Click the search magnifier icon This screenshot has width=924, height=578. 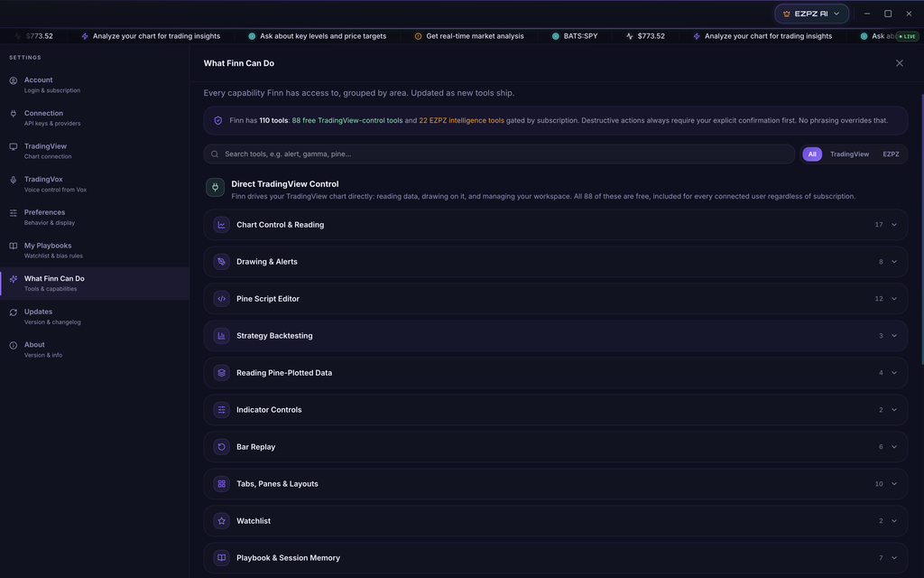(x=215, y=154)
